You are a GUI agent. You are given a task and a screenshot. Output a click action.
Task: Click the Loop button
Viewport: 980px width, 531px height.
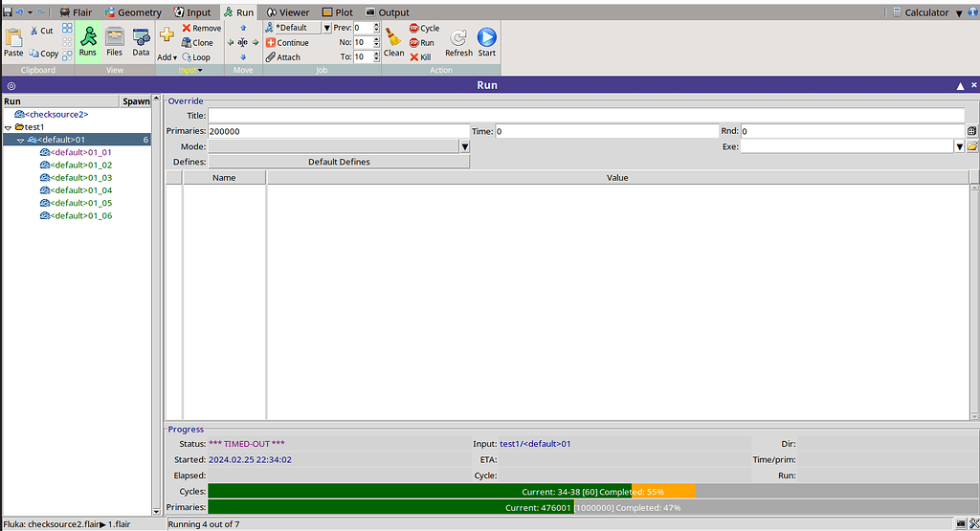tap(196, 56)
